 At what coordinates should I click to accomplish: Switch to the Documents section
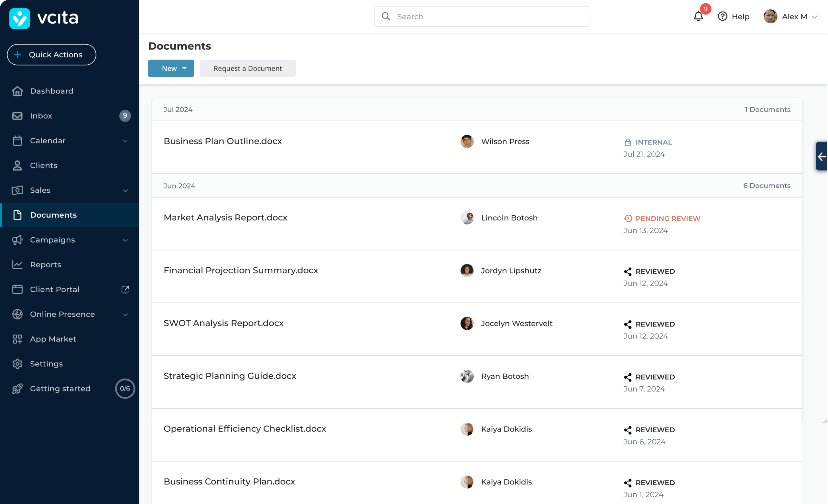[x=53, y=215]
